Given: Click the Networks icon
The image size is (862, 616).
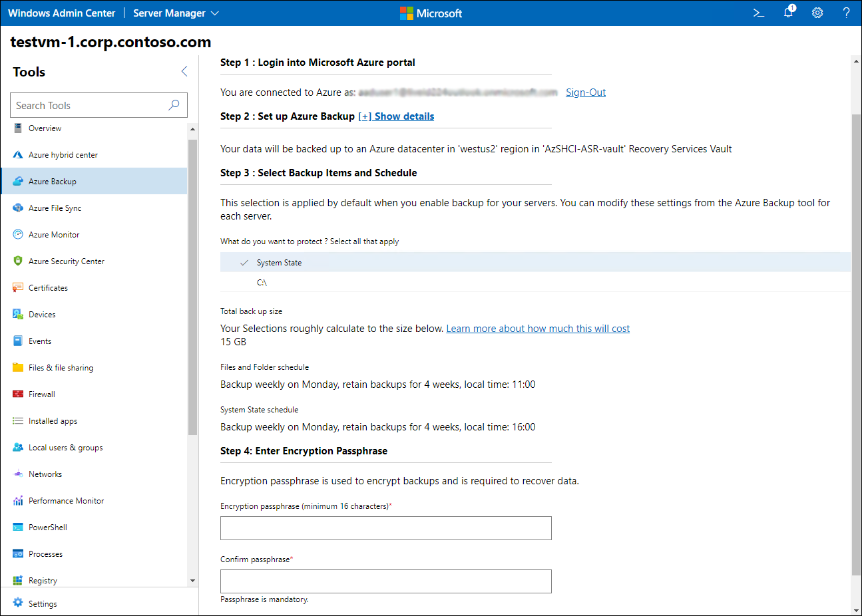Looking at the screenshot, I should (x=18, y=474).
